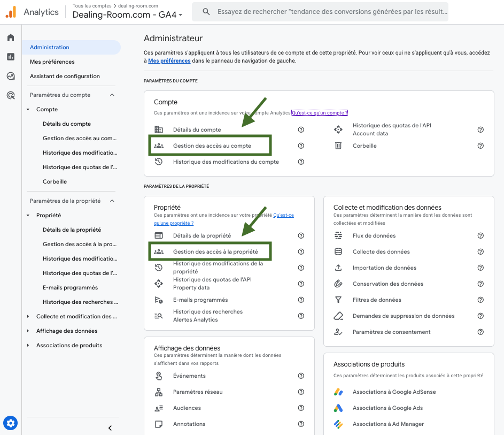Open Historique des recherches Alertes Analytics
The width and height of the screenshot is (504, 435).
tap(208, 316)
